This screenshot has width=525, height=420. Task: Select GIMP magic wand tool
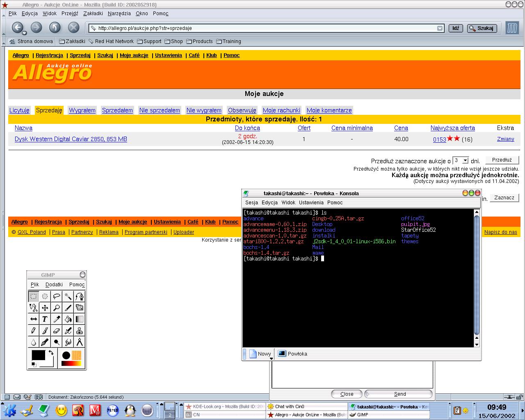click(x=68, y=296)
